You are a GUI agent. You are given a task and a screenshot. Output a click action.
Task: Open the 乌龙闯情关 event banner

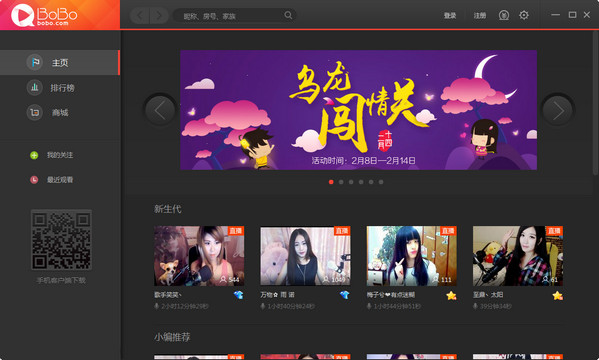(358, 110)
